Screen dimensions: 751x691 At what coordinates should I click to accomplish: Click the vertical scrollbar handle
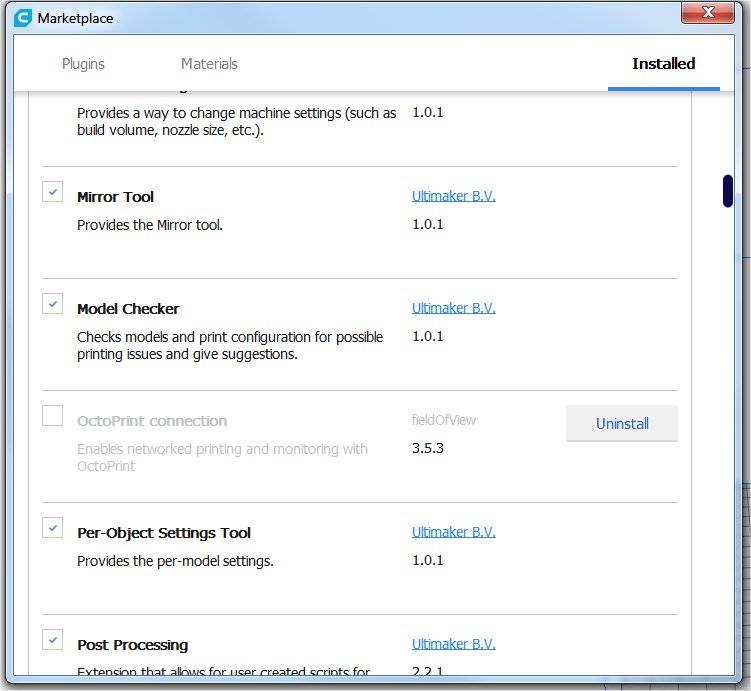pyautogui.click(x=728, y=191)
